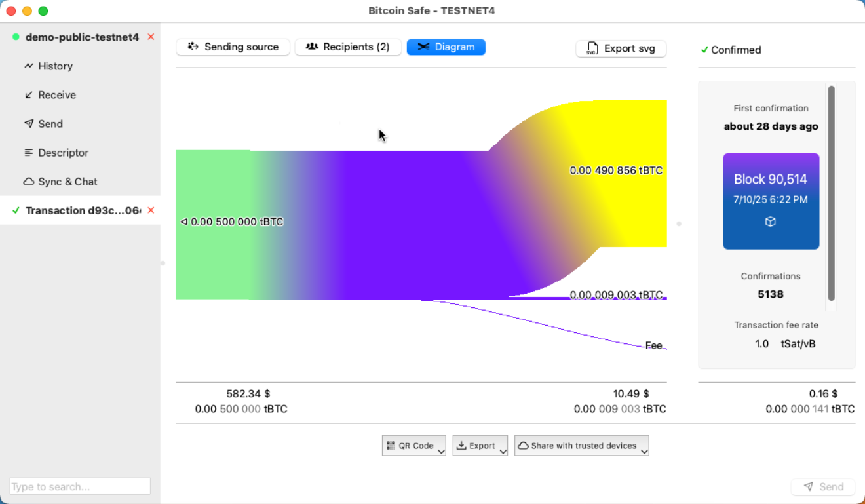Click the splitter handle beside sidebar
Image resolution: width=865 pixels, height=504 pixels.
pos(163,263)
